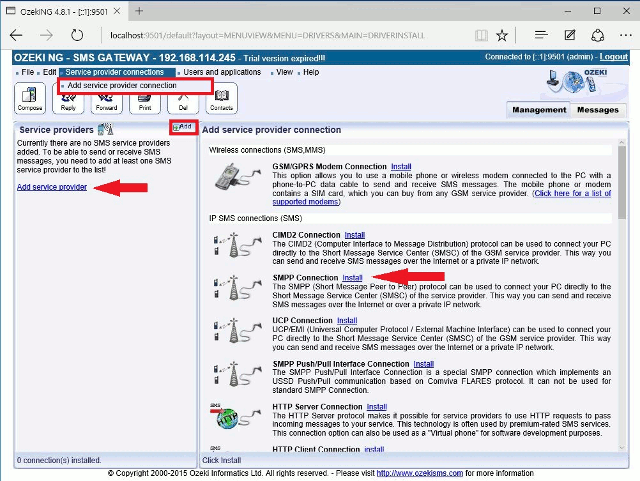Click the Del toolbar button

click(x=183, y=103)
